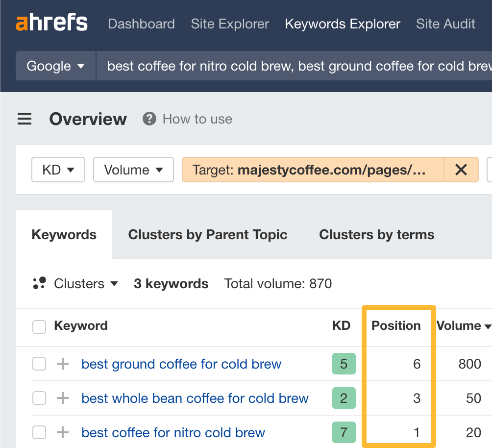Open the Volume filter dropdown

[133, 170]
